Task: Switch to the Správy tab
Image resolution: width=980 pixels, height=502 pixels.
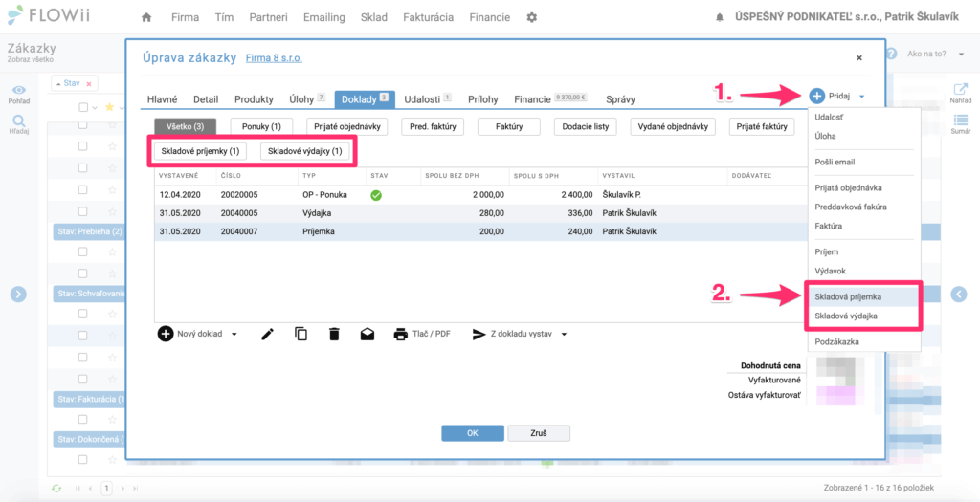Action: (620, 99)
